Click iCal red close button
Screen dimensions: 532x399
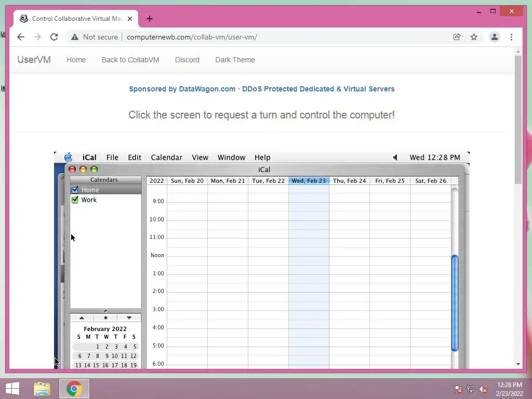(72, 169)
